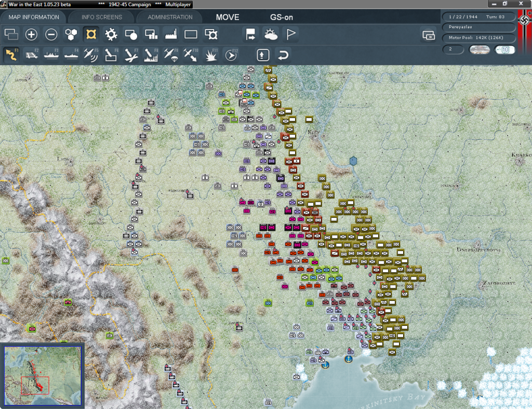Select F5 air recon mode
The width and height of the screenshot is (532, 409).
91,55
